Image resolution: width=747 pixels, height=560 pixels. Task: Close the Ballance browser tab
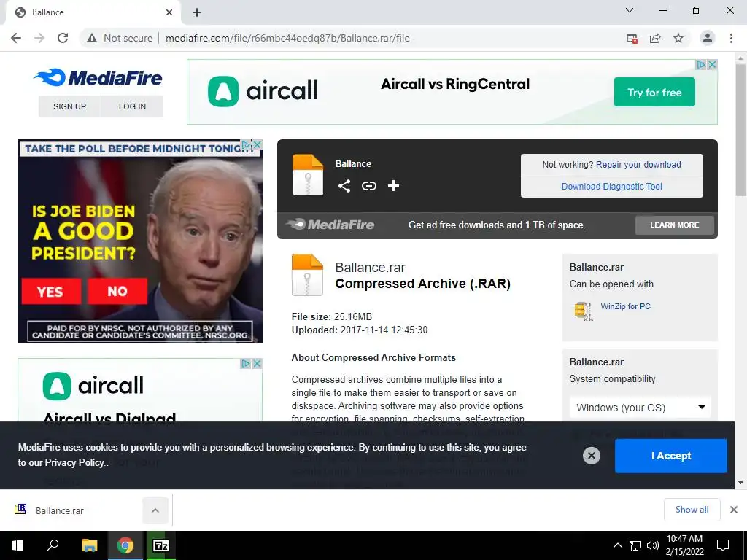[169, 12]
